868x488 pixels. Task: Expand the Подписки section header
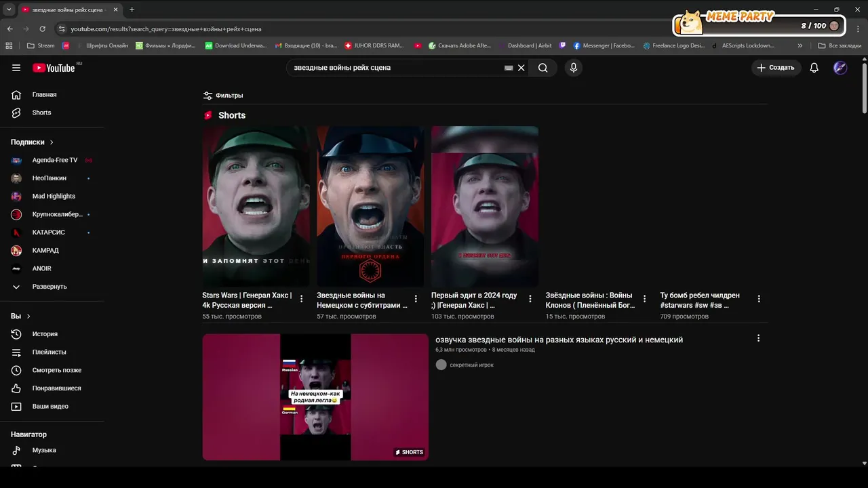point(33,142)
